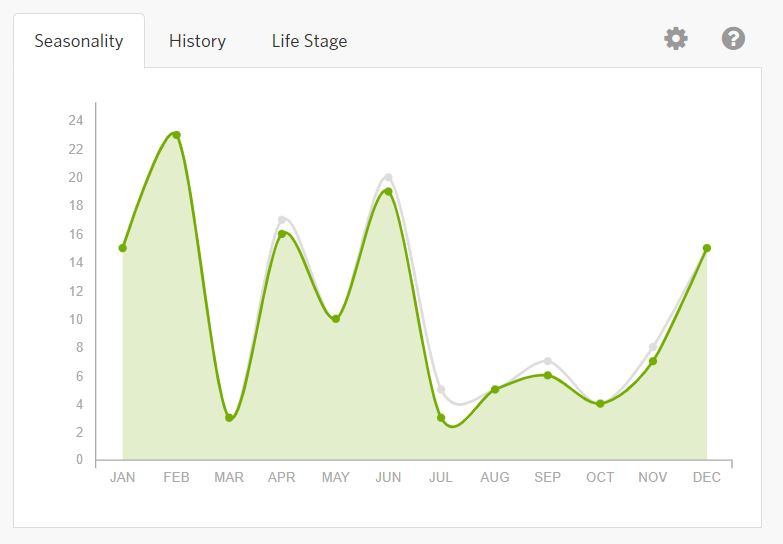Select the green June data point

[x=388, y=192]
